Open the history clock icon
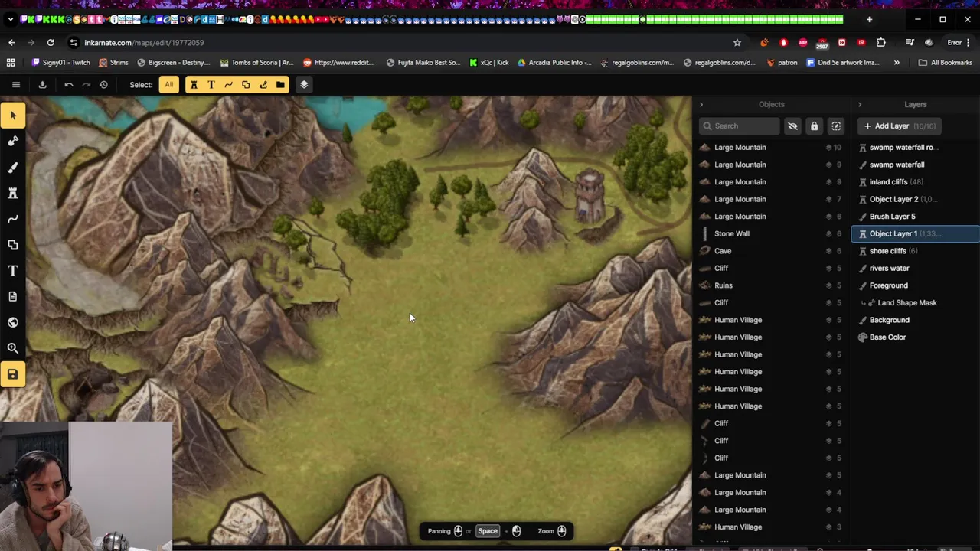 103,85
